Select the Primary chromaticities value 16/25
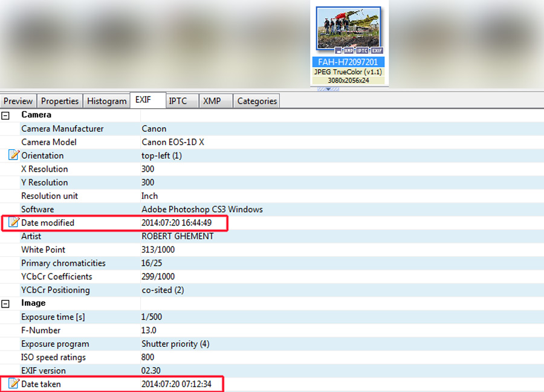The width and height of the screenshot is (544, 392). (x=152, y=263)
